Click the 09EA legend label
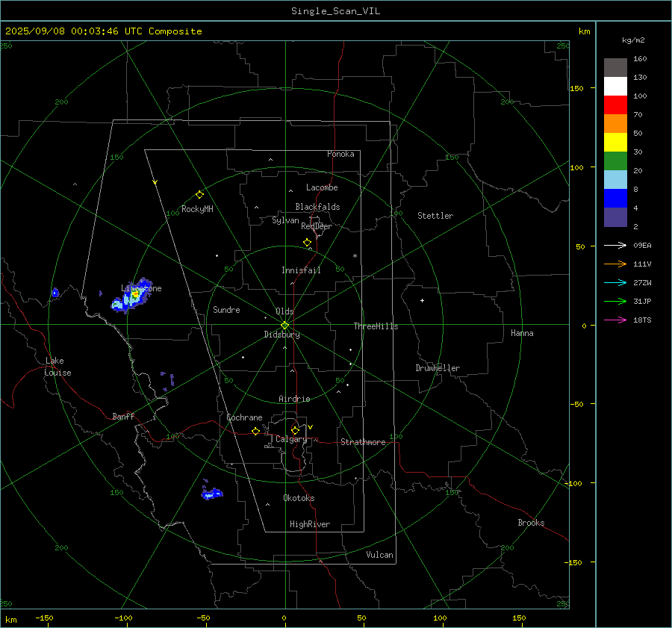This screenshot has height=628, width=672. click(642, 245)
